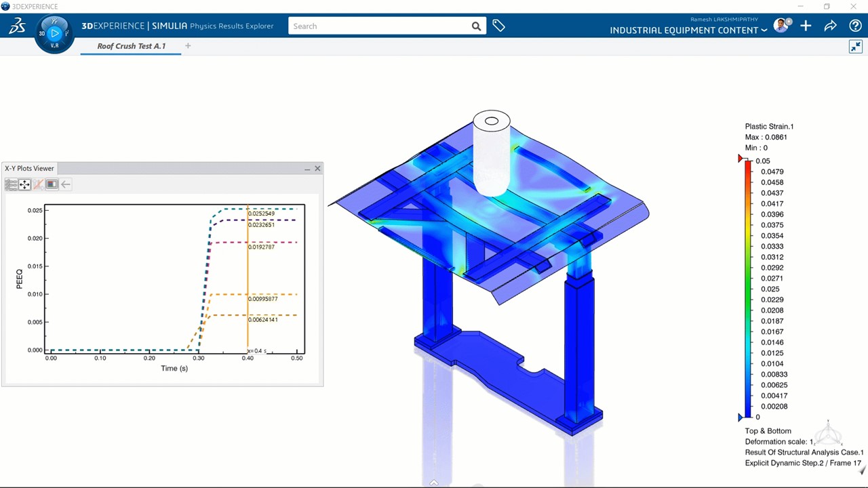The width and height of the screenshot is (868, 488).
Task: Click the 0.00624141 value label in plot
Action: click(262, 320)
